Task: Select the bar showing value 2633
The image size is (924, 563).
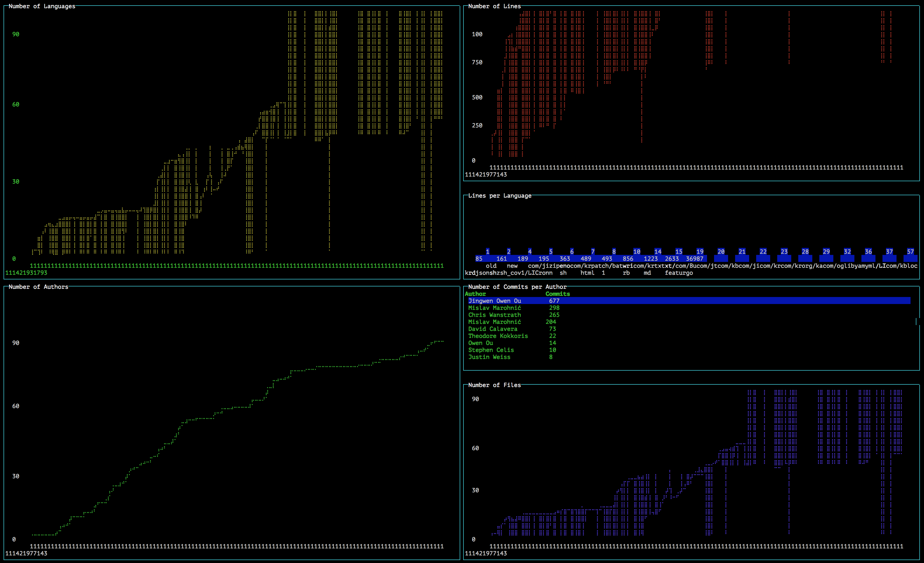Action: pos(672,258)
